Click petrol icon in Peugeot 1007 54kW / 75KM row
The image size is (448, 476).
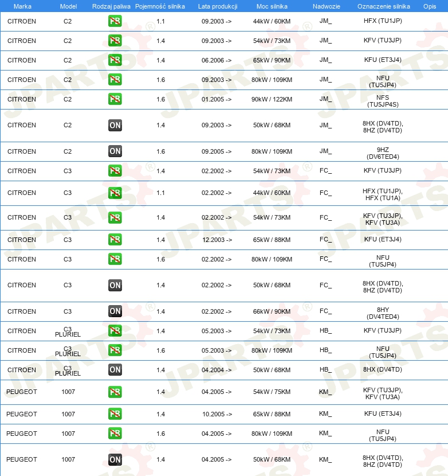[x=115, y=392]
